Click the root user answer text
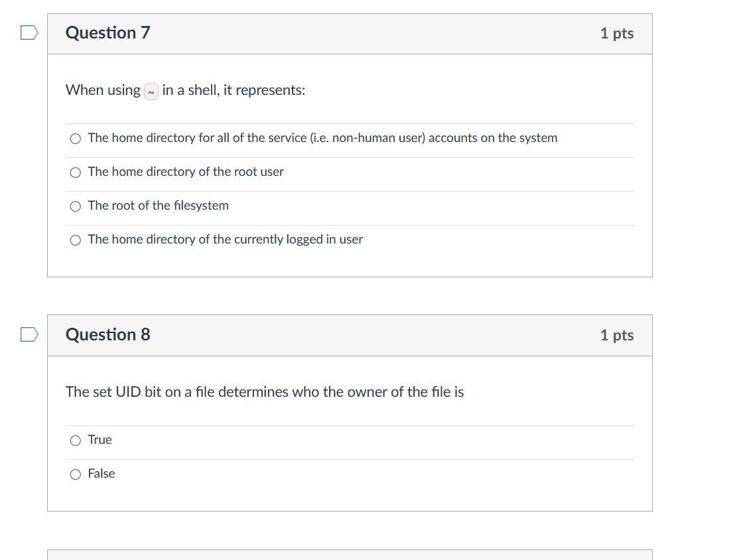The image size is (739, 560). point(185,172)
